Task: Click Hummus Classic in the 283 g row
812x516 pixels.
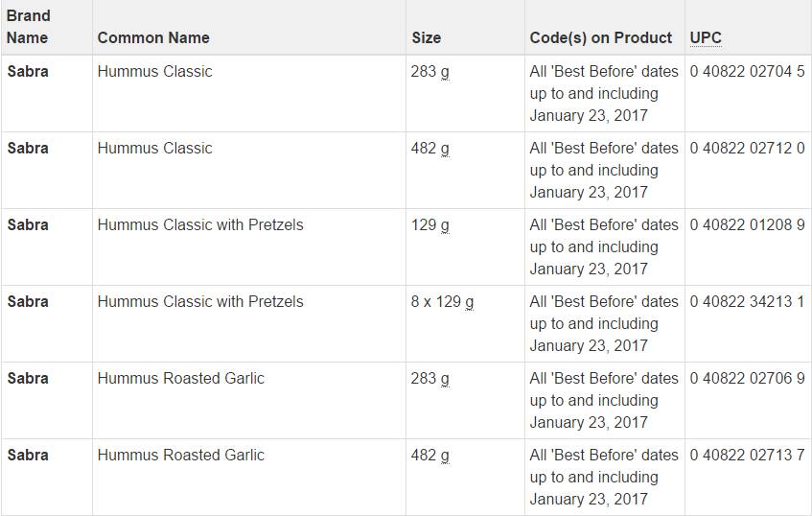Action: [154, 71]
